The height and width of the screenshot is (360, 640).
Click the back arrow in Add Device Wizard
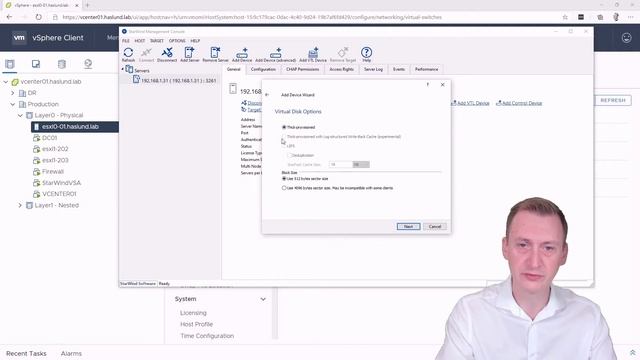click(x=267, y=95)
